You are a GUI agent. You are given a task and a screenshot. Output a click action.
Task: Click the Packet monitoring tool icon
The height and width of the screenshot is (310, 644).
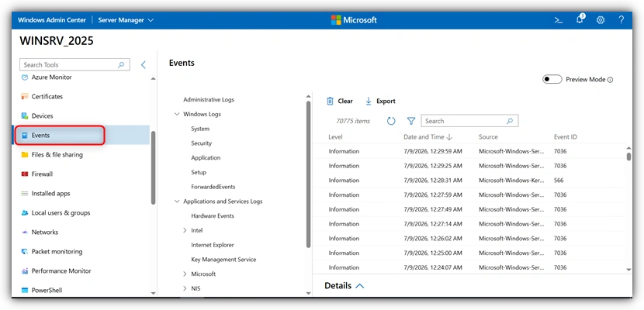tap(25, 251)
